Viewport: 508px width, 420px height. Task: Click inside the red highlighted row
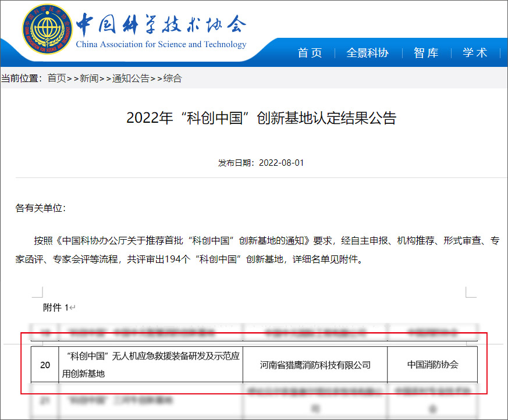point(254,365)
